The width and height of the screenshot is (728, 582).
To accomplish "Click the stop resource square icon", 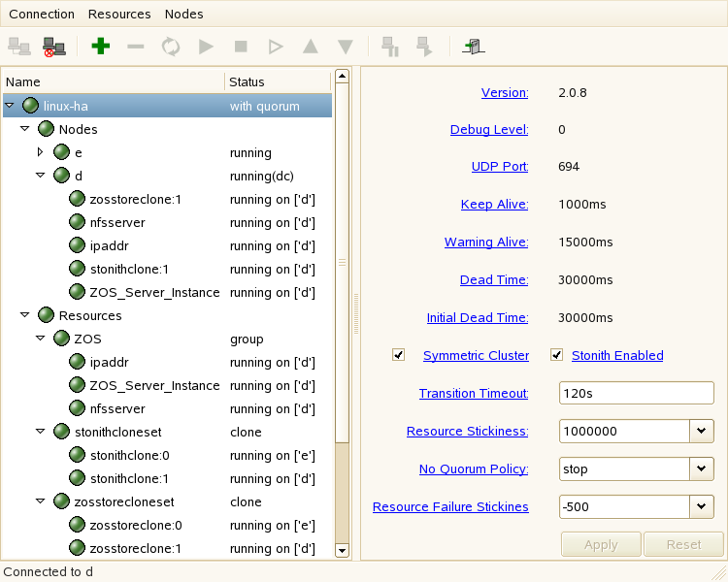I will click(x=241, y=46).
